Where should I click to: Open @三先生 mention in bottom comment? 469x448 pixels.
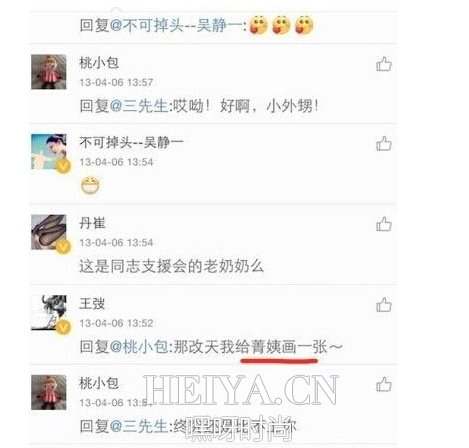click(139, 426)
